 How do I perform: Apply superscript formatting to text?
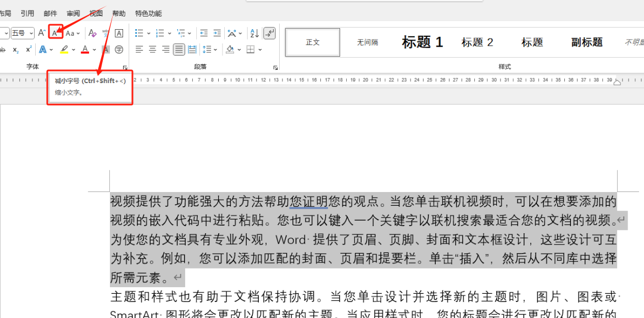pos(29,50)
